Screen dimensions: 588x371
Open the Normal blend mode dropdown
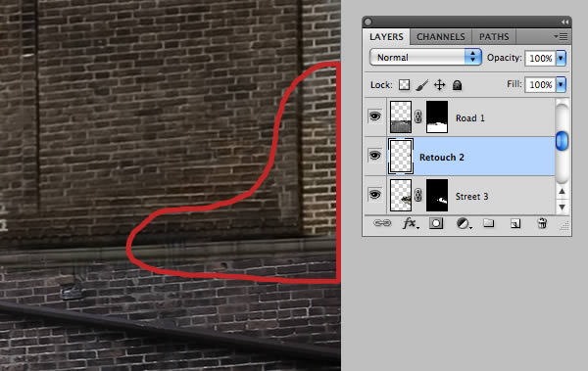(x=425, y=58)
